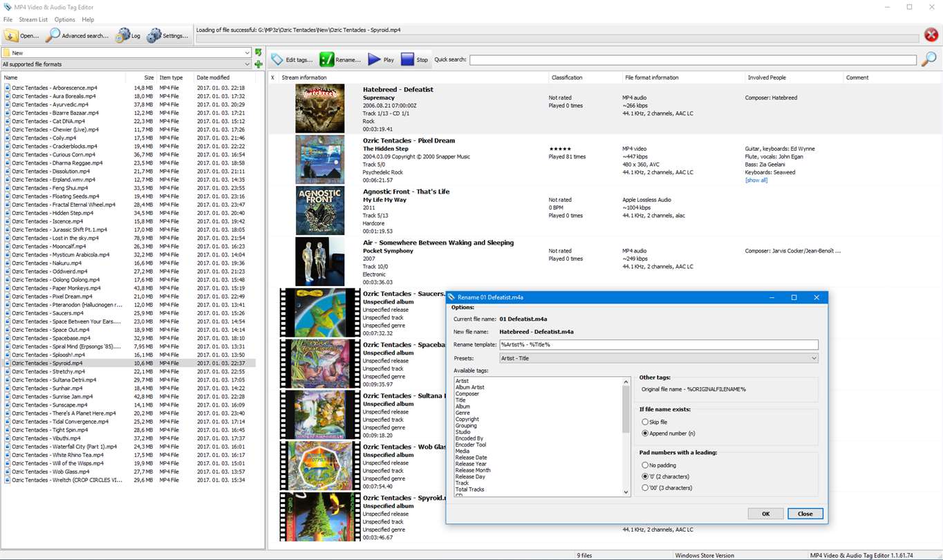The width and height of the screenshot is (943, 560).
Task: Open the Options menu
Action: (65, 19)
